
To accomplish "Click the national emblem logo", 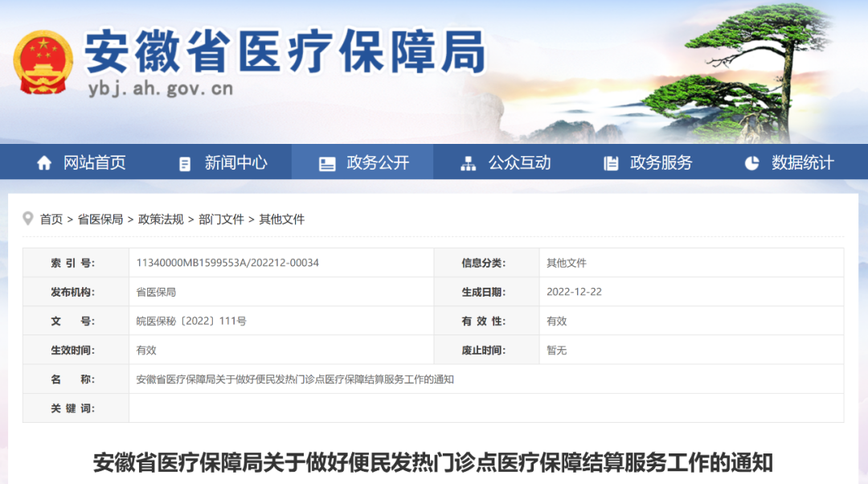I will (x=43, y=62).
